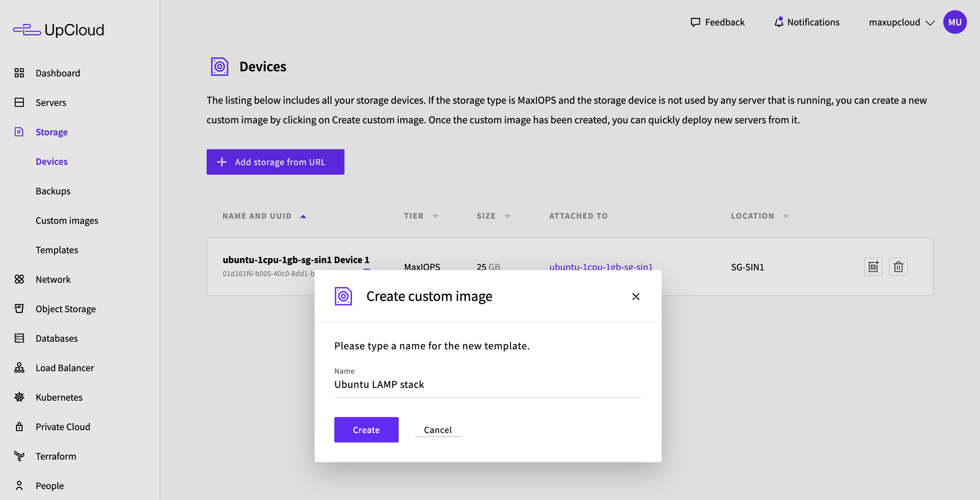Click the Create button in dialog
Viewport: 980px width, 500px height.
[366, 430]
